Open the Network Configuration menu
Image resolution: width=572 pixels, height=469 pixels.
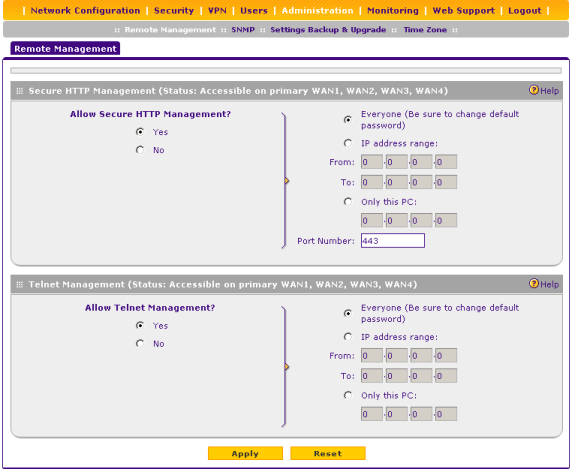[85, 11]
